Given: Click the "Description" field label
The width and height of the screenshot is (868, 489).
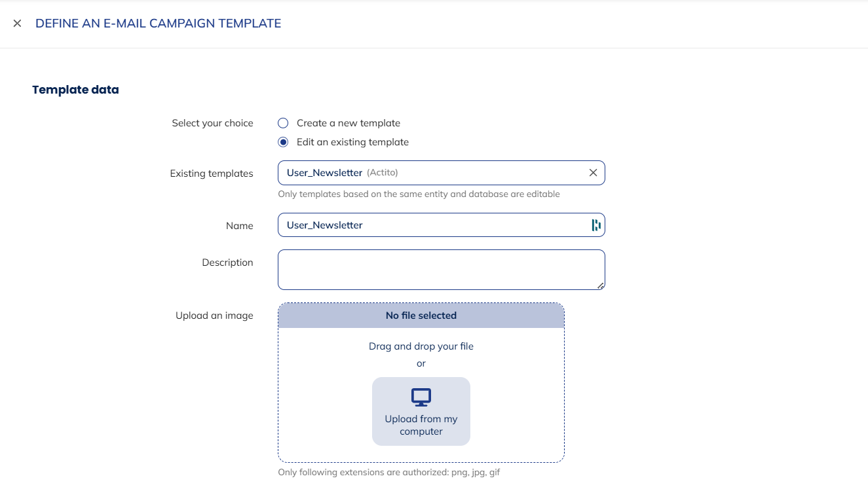Looking at the screenshot, I should coord(227,263).
